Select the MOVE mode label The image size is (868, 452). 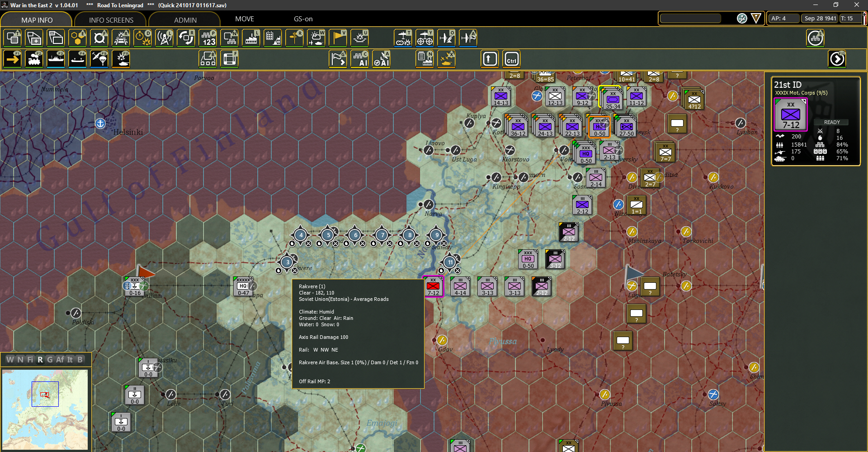(x=245, y=19)
